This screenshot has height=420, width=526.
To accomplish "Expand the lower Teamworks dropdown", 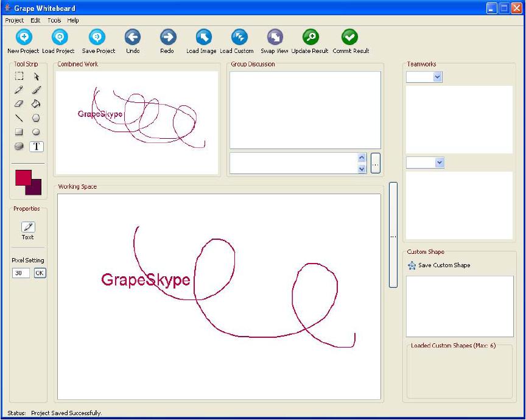I will click(x=440, y=163).
